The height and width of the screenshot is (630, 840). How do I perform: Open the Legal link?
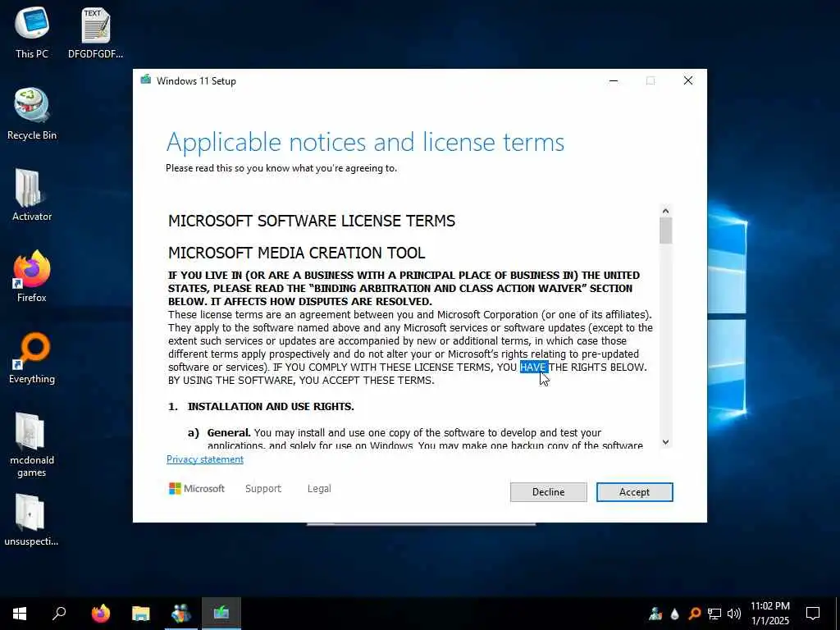[x=319, y=489]
